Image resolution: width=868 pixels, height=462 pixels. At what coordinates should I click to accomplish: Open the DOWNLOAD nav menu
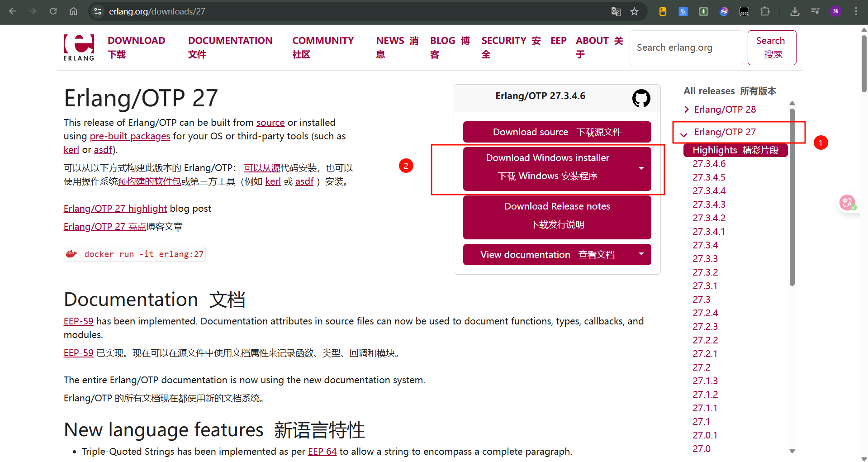point(136,48)
